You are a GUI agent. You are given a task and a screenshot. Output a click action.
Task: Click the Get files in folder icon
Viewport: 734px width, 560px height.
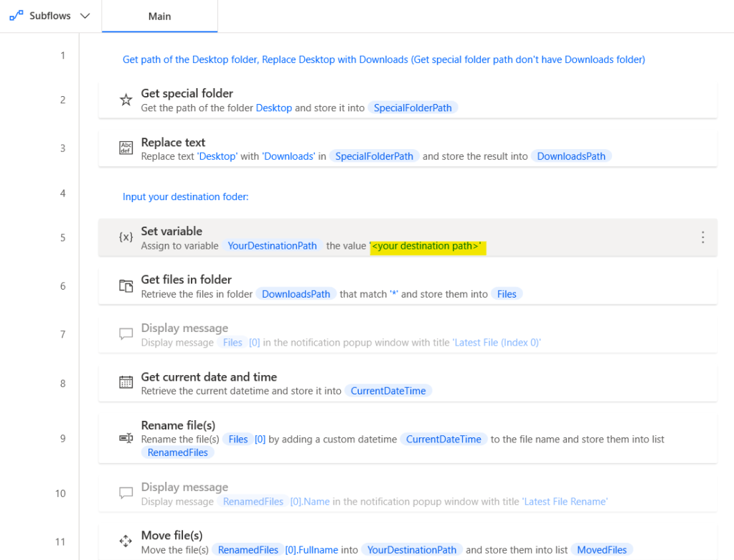[x=126, y=286]
